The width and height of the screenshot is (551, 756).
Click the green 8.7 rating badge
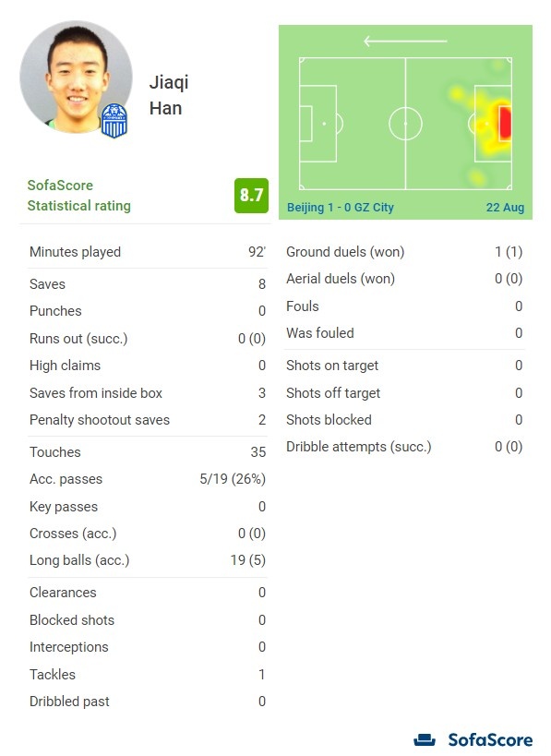(x=251, y=196)
